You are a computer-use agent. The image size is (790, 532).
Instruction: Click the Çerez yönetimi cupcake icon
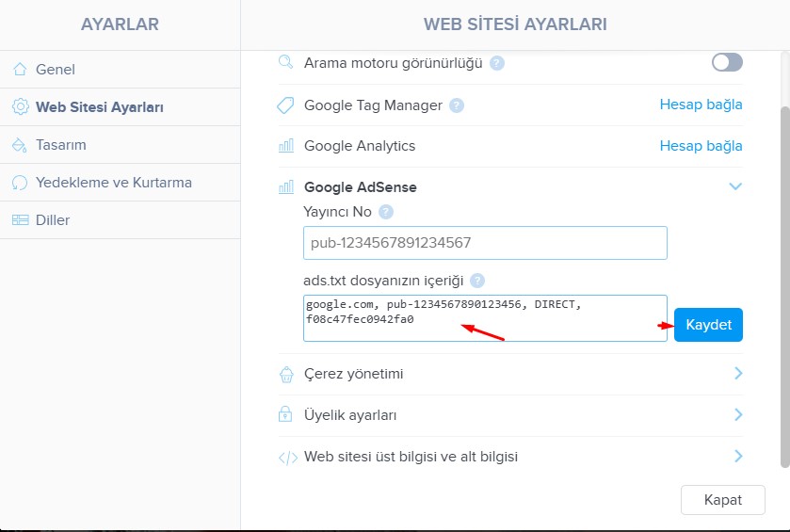286,374
